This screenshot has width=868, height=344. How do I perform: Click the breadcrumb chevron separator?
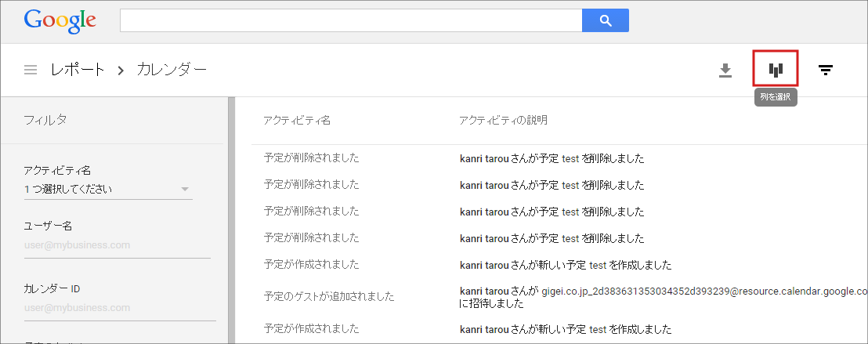[121, 71]
